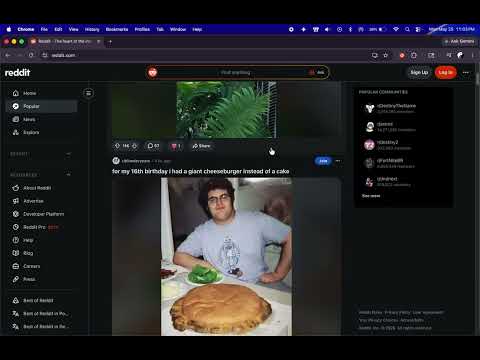Open the History menu

click(x=92, y=29)
